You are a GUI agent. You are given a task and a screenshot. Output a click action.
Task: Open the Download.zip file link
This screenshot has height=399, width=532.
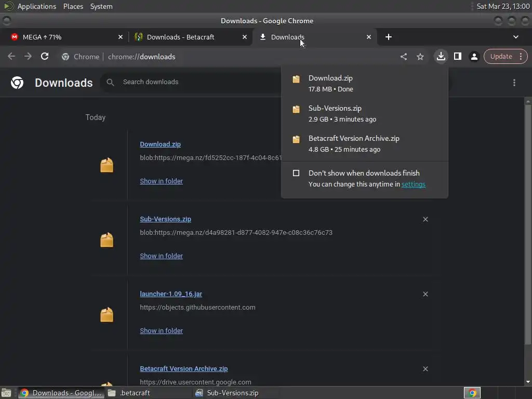click(160, 144)
